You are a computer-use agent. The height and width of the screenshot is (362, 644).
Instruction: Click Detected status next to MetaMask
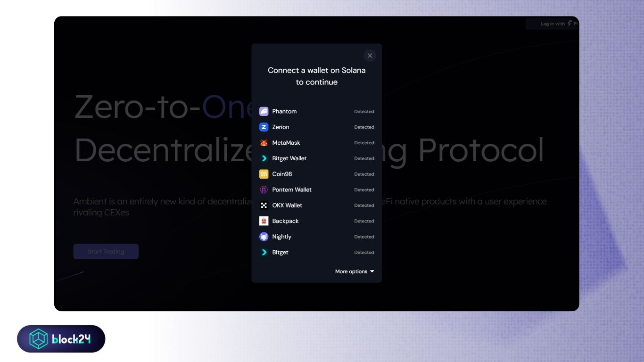364,143
